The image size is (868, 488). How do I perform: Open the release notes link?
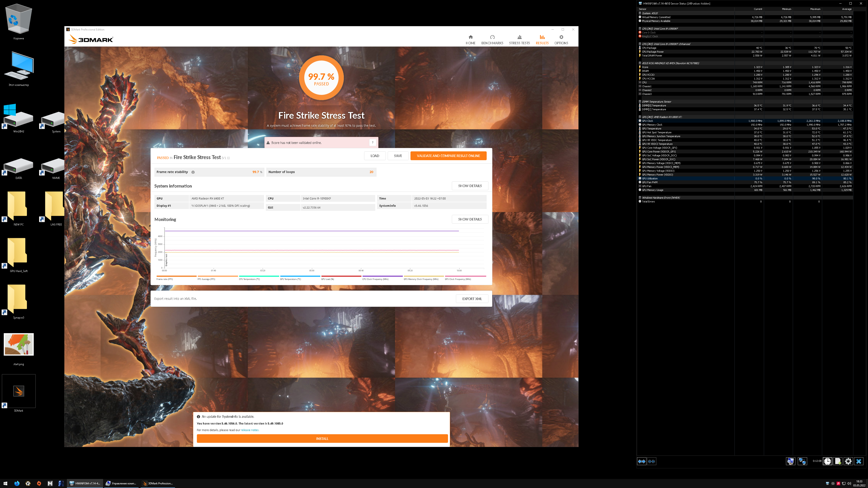(250, 430)
